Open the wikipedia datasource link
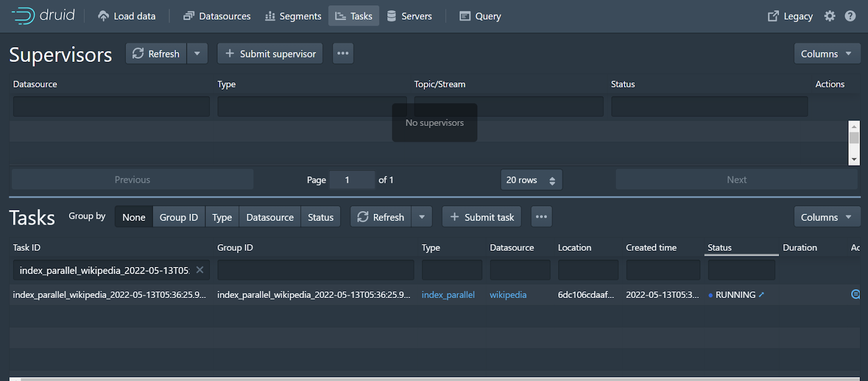868x381 pixels. click(x=508, y=295)
